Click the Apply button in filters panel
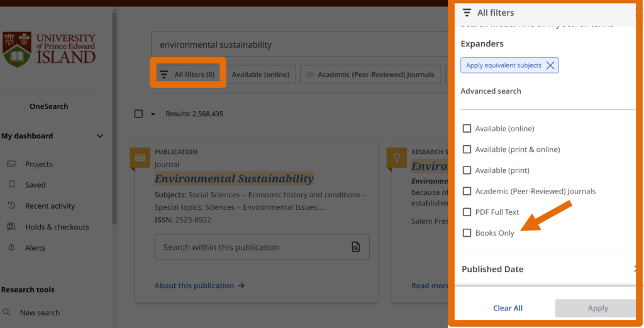The image size is (644, 328). click(596, 308)
